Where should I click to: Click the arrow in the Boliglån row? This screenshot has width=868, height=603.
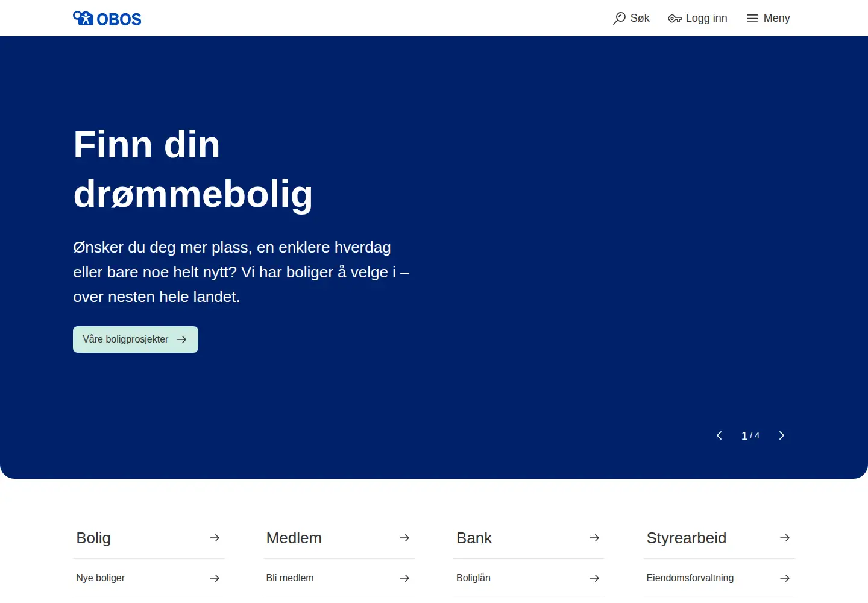point(594,578)
